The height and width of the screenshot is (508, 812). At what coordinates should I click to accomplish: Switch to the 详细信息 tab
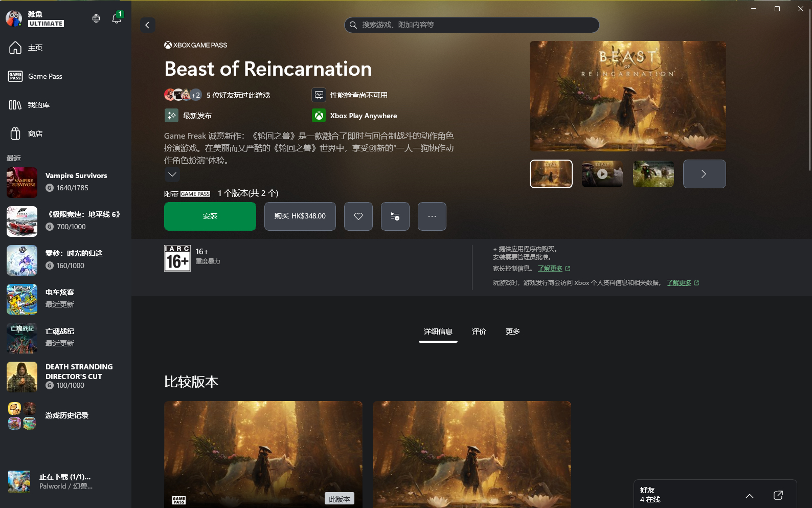(438, 332)
